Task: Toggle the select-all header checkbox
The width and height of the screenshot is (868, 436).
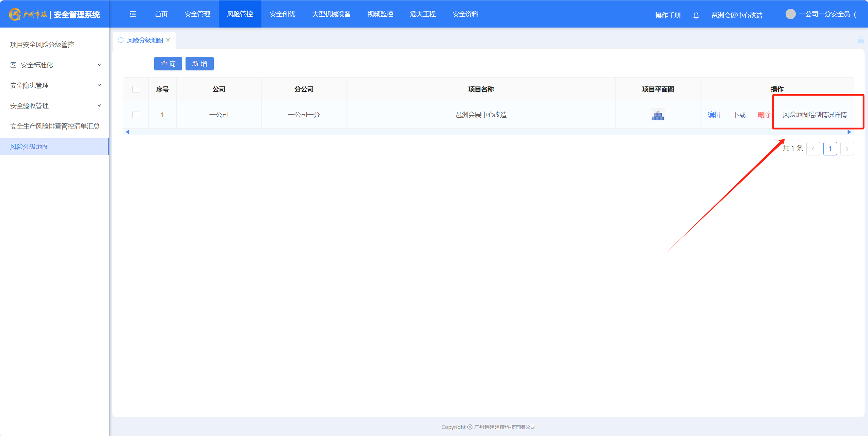Action: (x=136, y=89)
